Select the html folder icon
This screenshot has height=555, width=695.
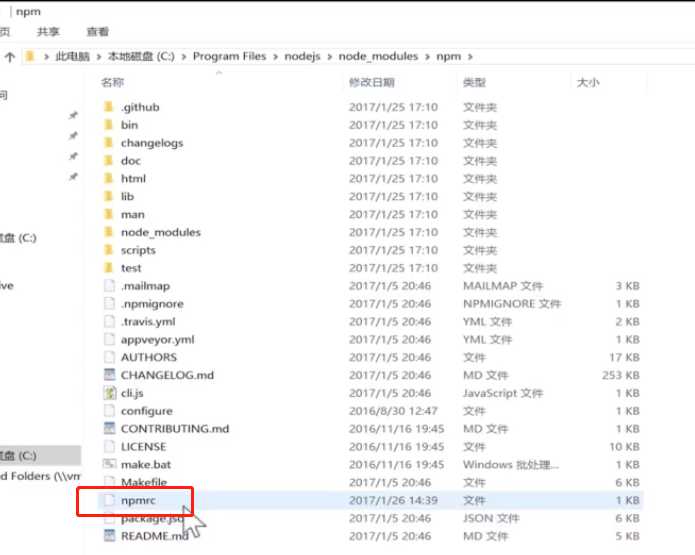click(x=109, y=178)
